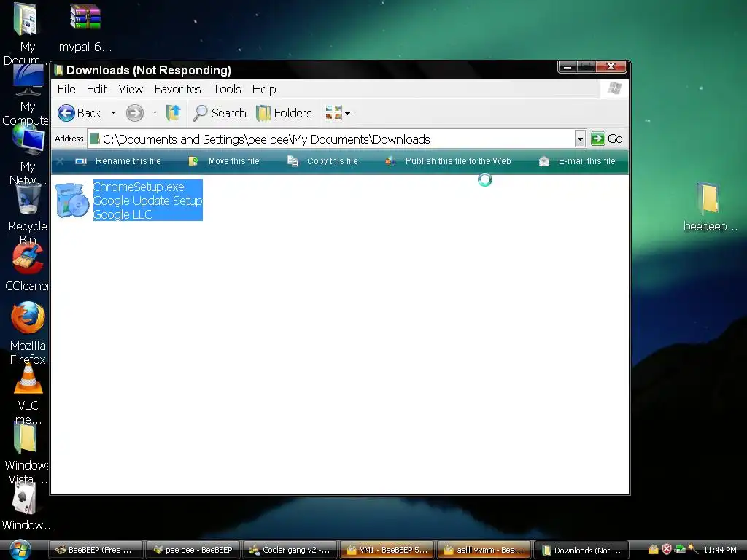747x560 pixels.
Task: Switch to BeeBEEP (Free ... taskbar button
Action: 96,550
